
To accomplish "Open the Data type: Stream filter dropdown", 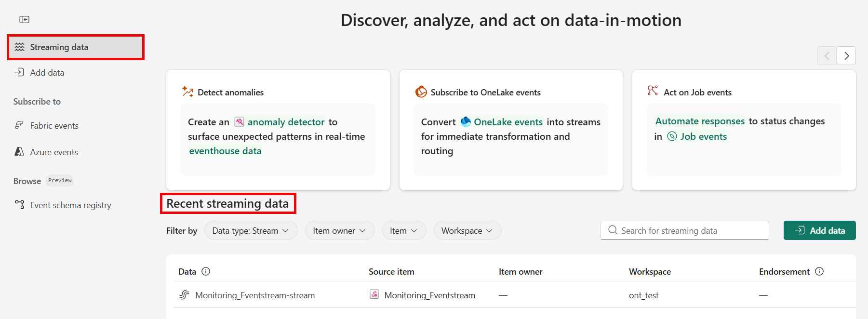I will pyautogui.click(x=251, y=230).
